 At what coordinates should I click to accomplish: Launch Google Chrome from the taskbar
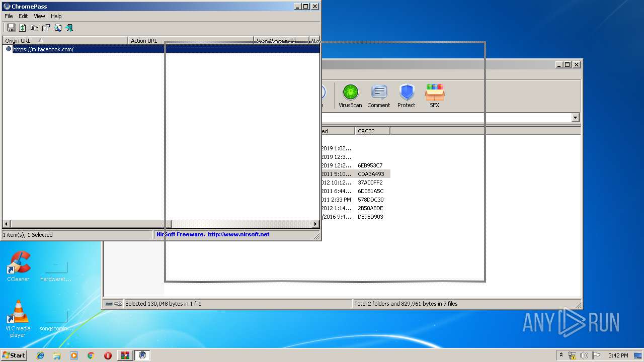[91, 355]
